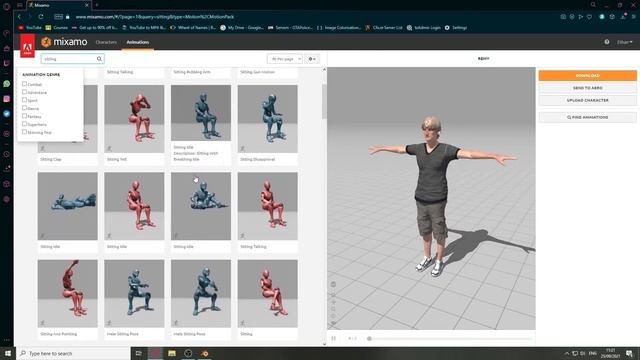Open Blender from the taskbar
The width and height of the screenshot is (640, 360).
(x=204, y=353)
